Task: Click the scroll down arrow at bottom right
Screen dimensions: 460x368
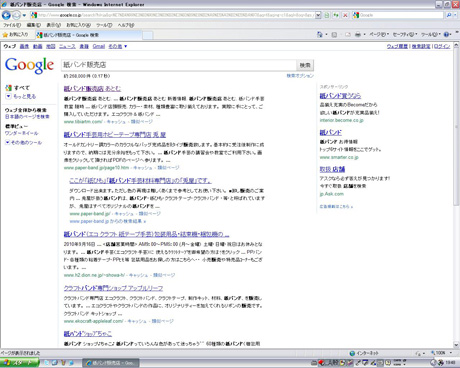Action: click(x=456, y=345)
